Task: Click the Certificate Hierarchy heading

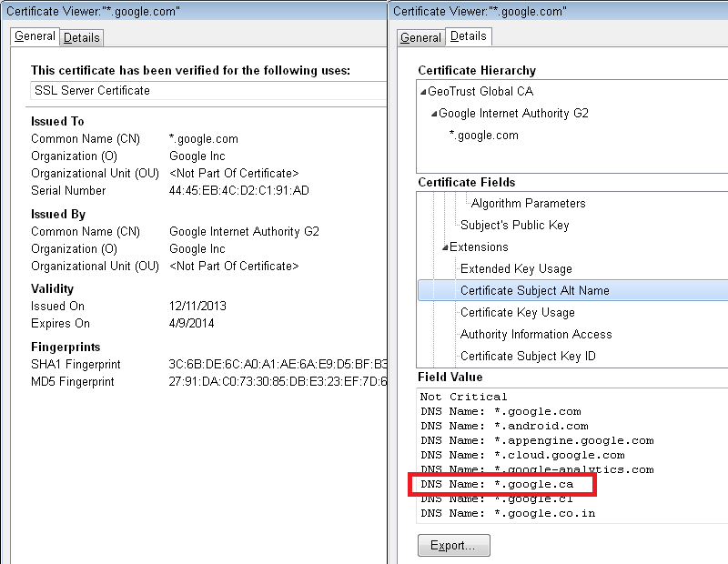Action: click(x=477, y=71)
